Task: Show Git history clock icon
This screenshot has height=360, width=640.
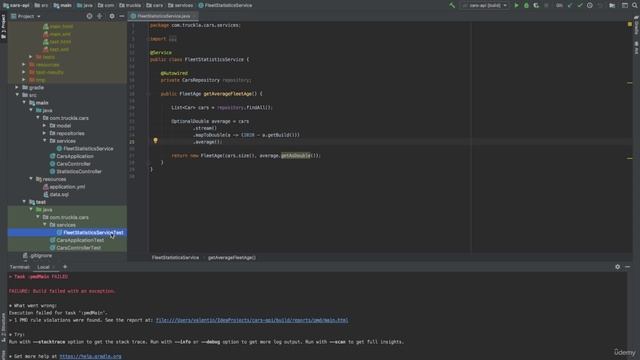Action: click(590, 5)
